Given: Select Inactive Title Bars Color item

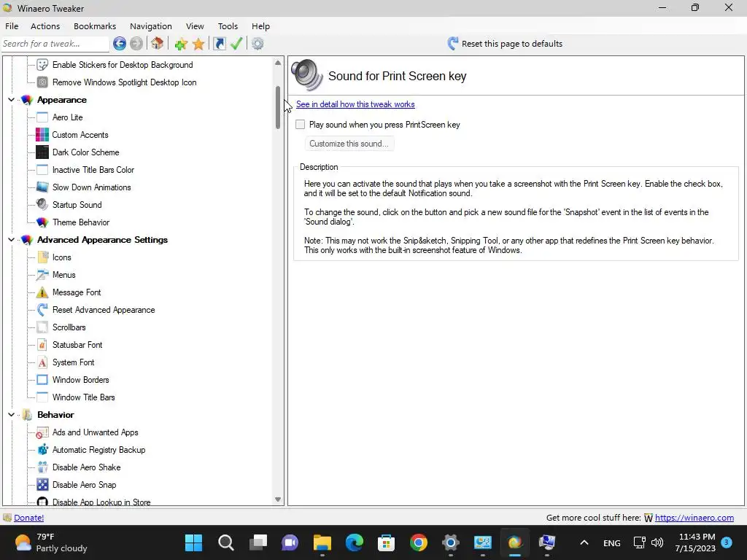Looking at the screenshot, I should click(x=93, y=170).
